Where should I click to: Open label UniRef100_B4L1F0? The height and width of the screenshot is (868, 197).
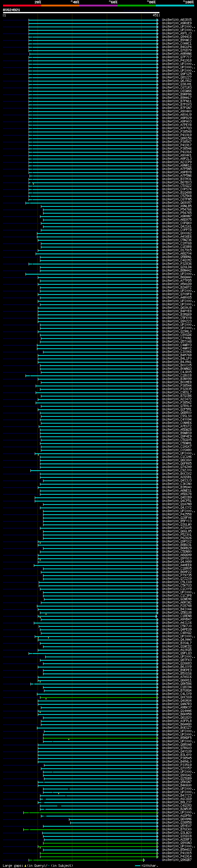[x=177, y=358]
